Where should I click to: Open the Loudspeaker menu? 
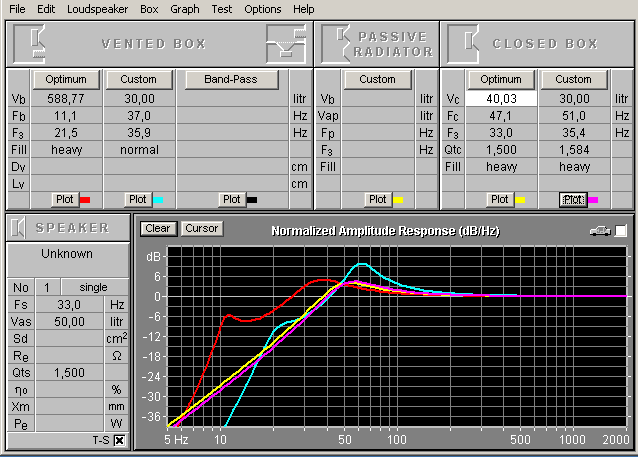[97, 9]
